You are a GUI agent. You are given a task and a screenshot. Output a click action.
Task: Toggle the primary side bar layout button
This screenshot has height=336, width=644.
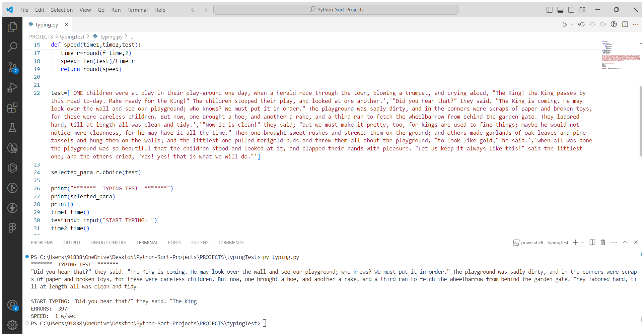coord(549,10)
